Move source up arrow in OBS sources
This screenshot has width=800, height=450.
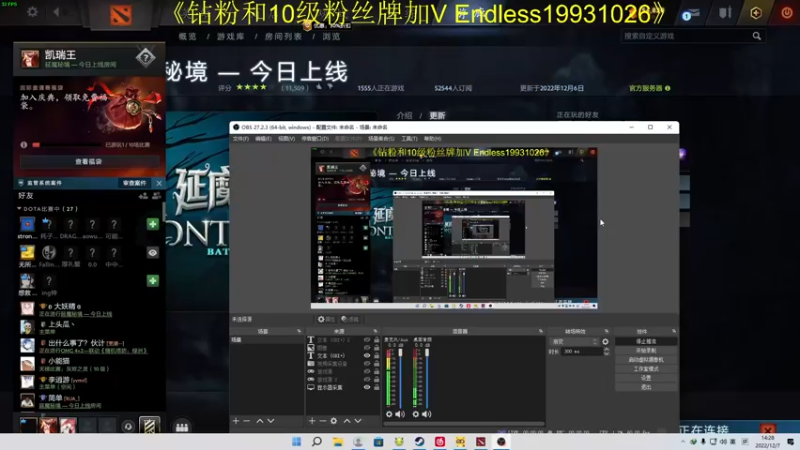[x=347, y=421]
